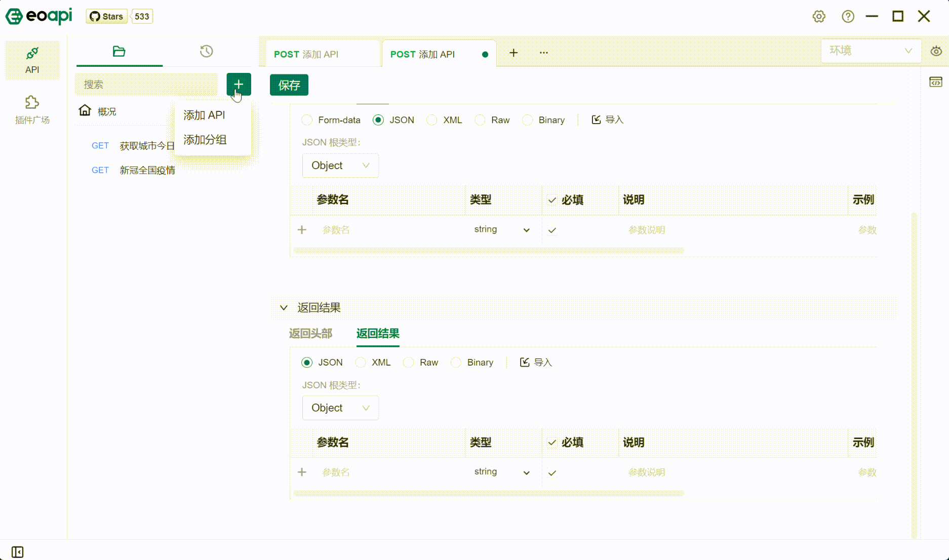Open the 插件广场 plugin marketplace
The height and width of the screenshot is (560, 949).
32,109
